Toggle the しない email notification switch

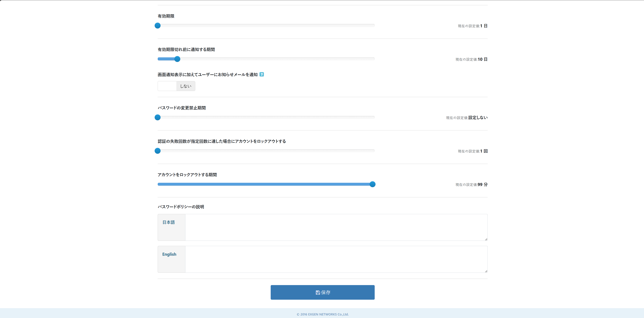[186, 86]
